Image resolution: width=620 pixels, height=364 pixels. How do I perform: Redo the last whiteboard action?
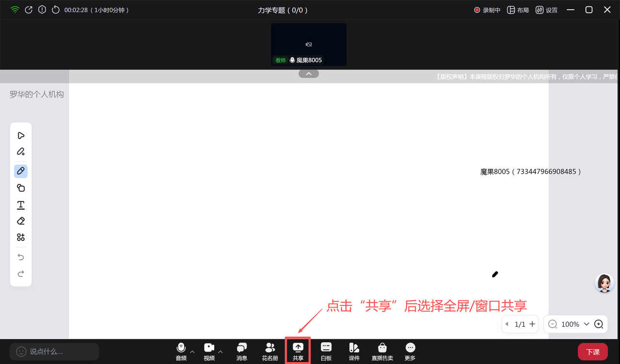click(21, 274)
